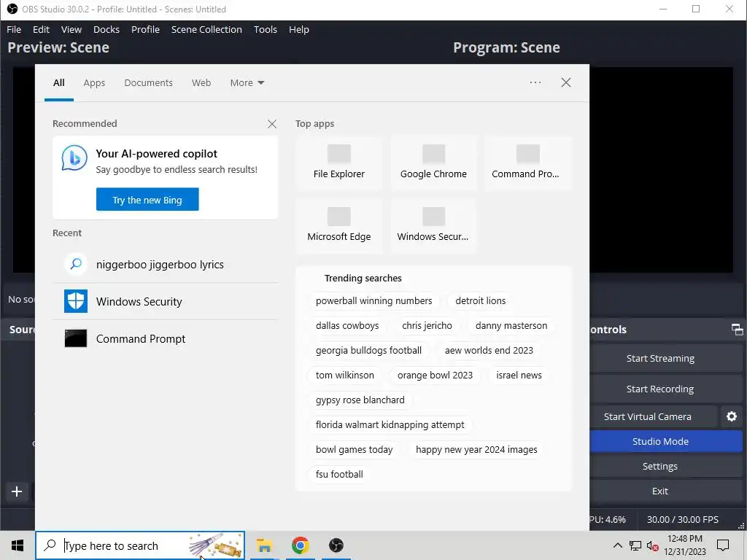Dismiss the Recommended section X
Viewport: 747px width, 560px height.
click(272, 124)
